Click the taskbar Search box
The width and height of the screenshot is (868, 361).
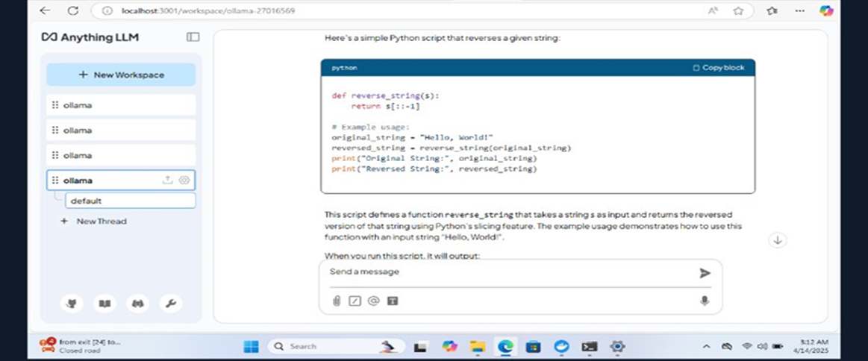[x=337, y=347]
